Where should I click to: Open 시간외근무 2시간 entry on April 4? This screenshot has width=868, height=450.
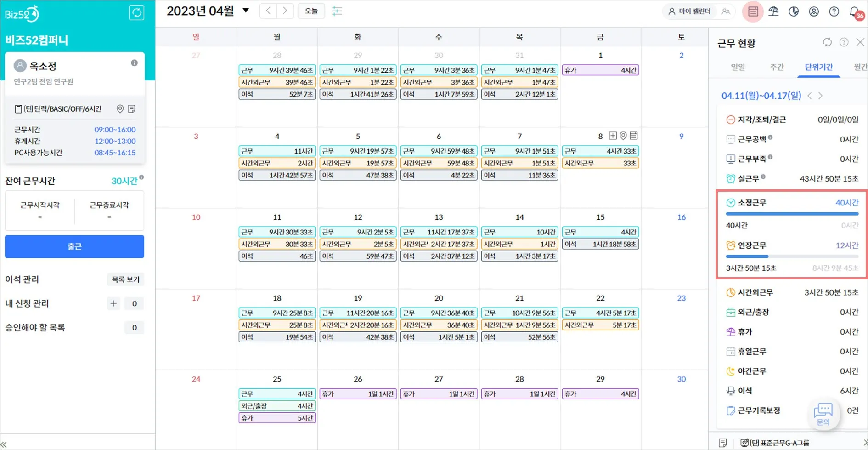click(277, 163)
